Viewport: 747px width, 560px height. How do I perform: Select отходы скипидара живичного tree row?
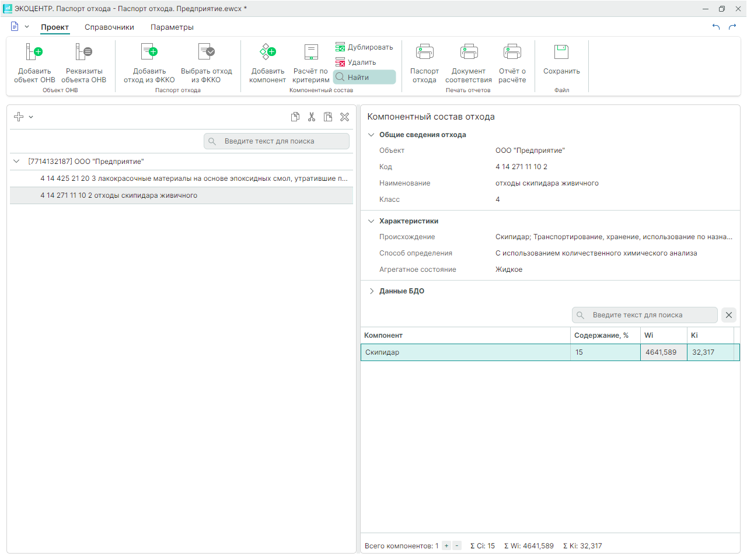181,195
